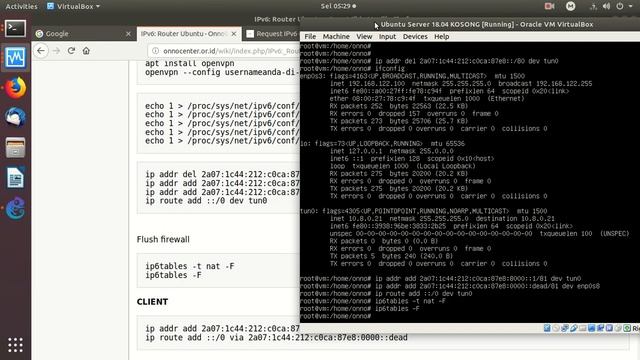Open the Help menu in VirtualBox
This screenshot has height=360, width=640.
pyautogui.click(x=442, y=37)
